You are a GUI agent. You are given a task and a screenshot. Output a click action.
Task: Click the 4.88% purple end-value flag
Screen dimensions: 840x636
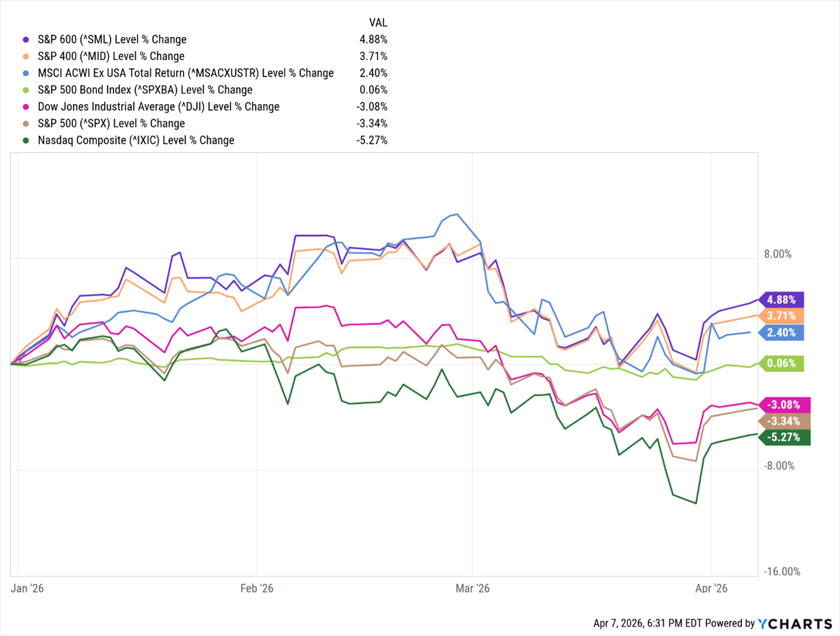coord(782,300)
